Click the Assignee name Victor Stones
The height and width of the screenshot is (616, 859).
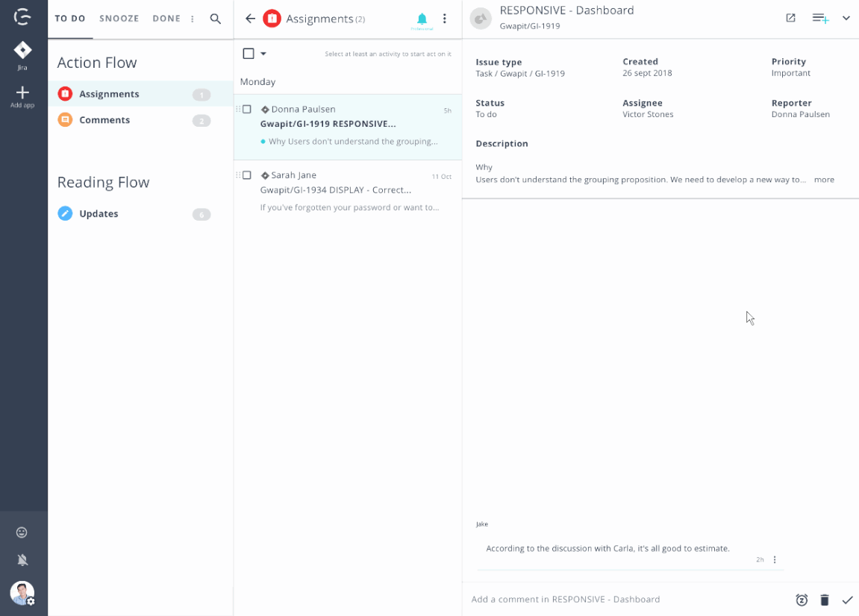point(648,114)
